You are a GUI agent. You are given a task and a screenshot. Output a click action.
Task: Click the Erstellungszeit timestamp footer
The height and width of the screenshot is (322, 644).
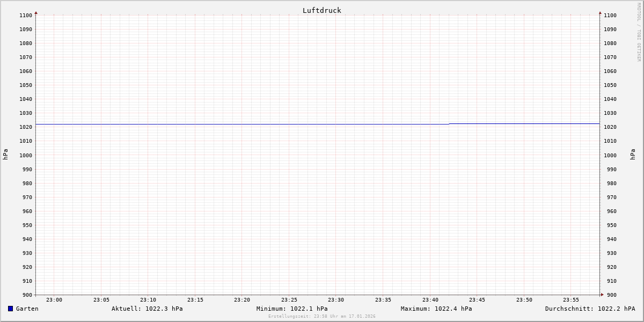coord(322,317)
